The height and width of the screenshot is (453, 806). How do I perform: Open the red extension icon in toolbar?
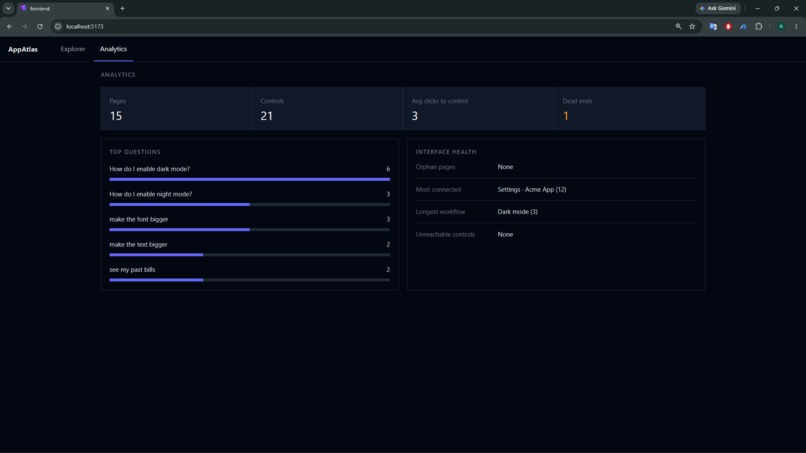coord(728,26)
